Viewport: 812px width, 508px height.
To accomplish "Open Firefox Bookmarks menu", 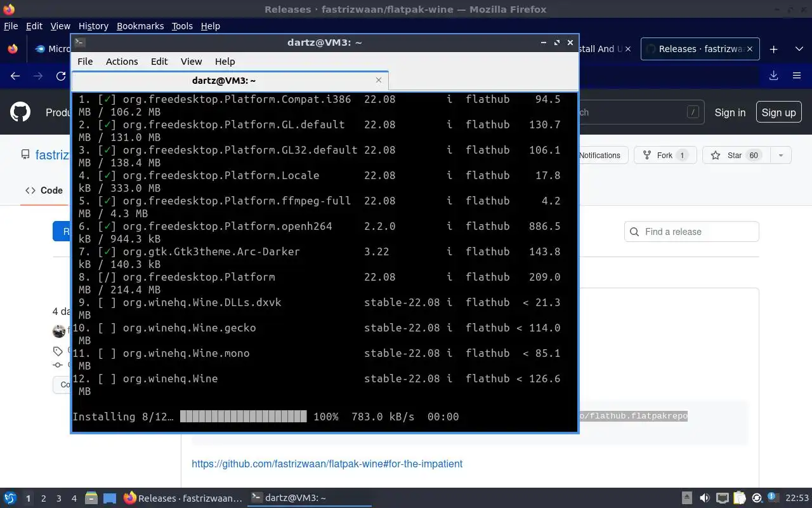I will 140,26.
